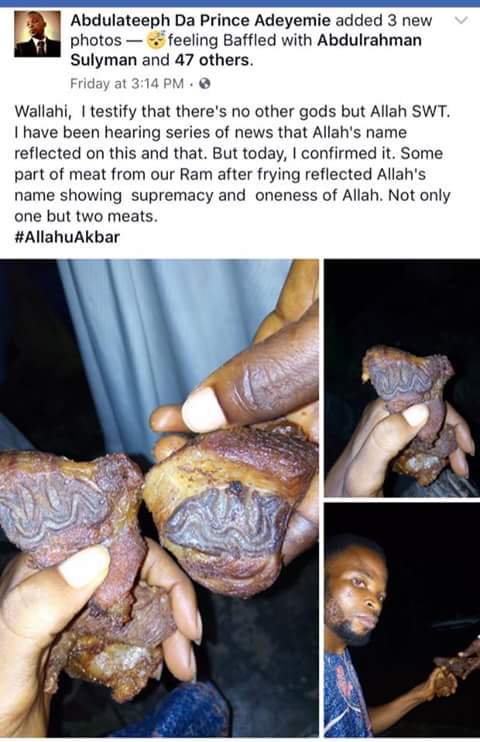Open the bottom-right photo of the man
Screen dimensions: 480x742
(402, 620)
